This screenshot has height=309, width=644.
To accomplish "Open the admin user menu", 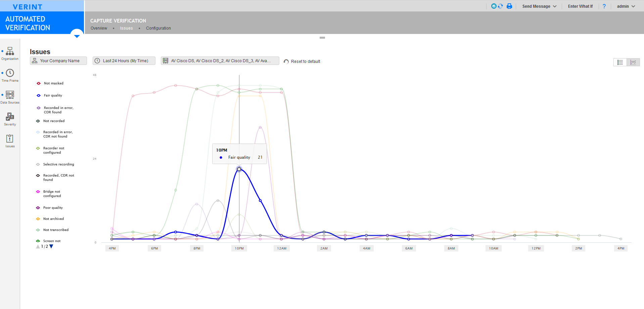I will tap(626, 6).
